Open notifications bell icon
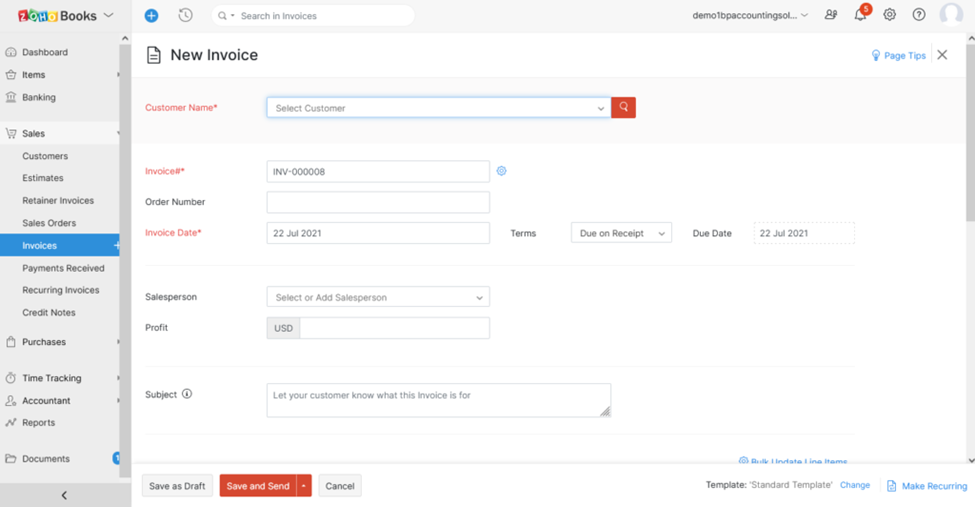The width and height of the screenshot is (975, 507). pyautogui.click(x=860, y=15)
